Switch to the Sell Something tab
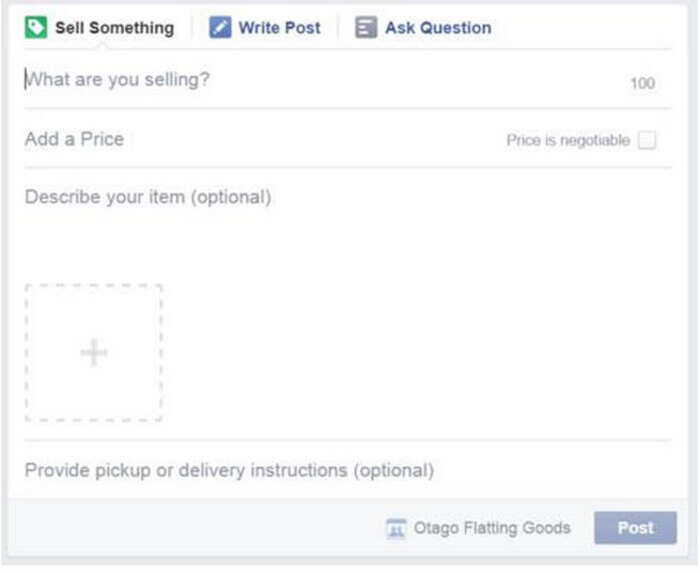The image size is (700, 573). pyautogui.click(x=99, y=28)
